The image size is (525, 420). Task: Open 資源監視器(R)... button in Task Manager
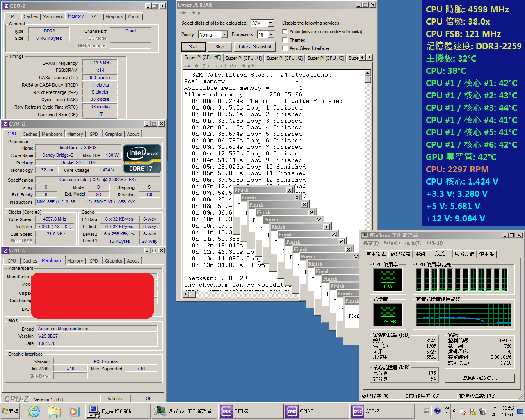(479, 378)
